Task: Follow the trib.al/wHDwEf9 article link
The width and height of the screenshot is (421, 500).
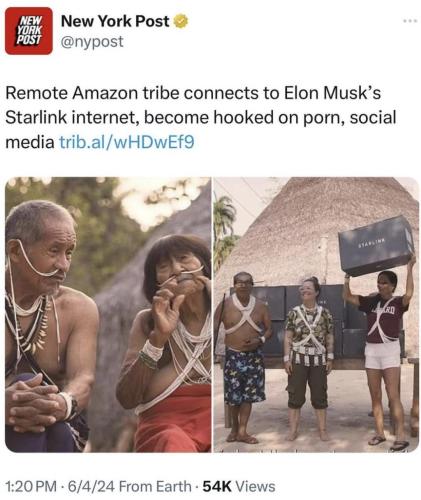Action: (127, 142)
